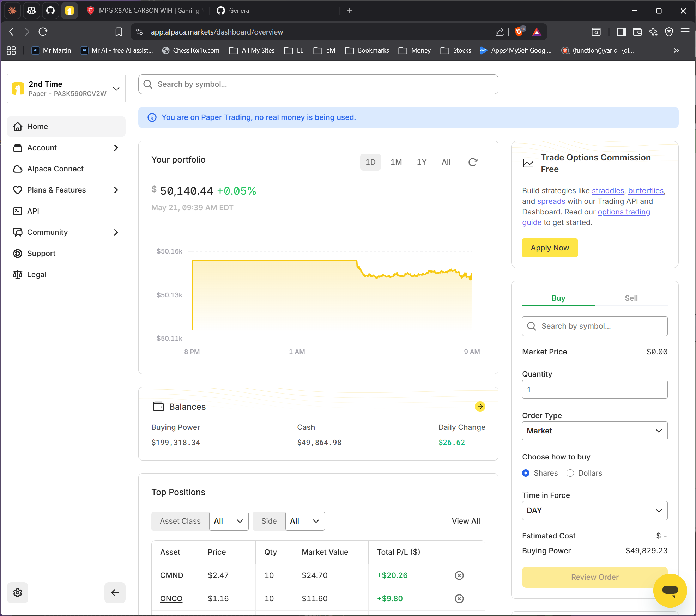Screen dimensions: 696x616
Task: Click View All positions link
Action: (466, 521)
